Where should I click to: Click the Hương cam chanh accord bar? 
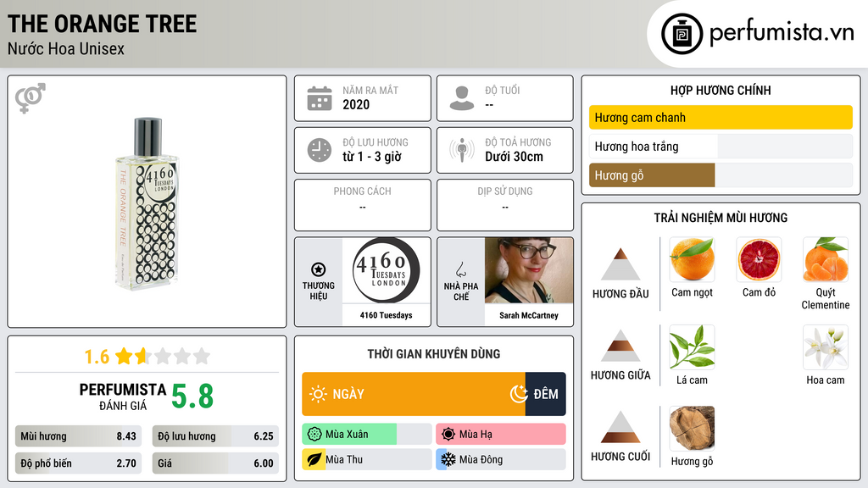tap(721, 117)
